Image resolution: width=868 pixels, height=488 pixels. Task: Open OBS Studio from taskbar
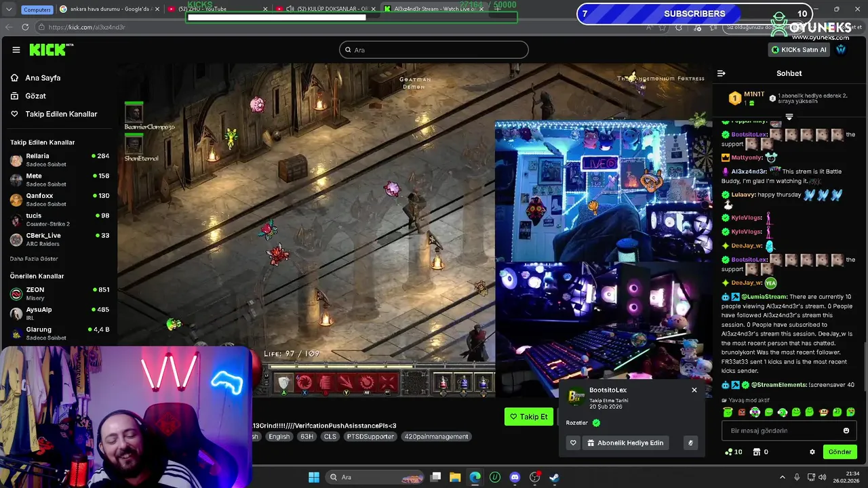click(x=534, y=477)
